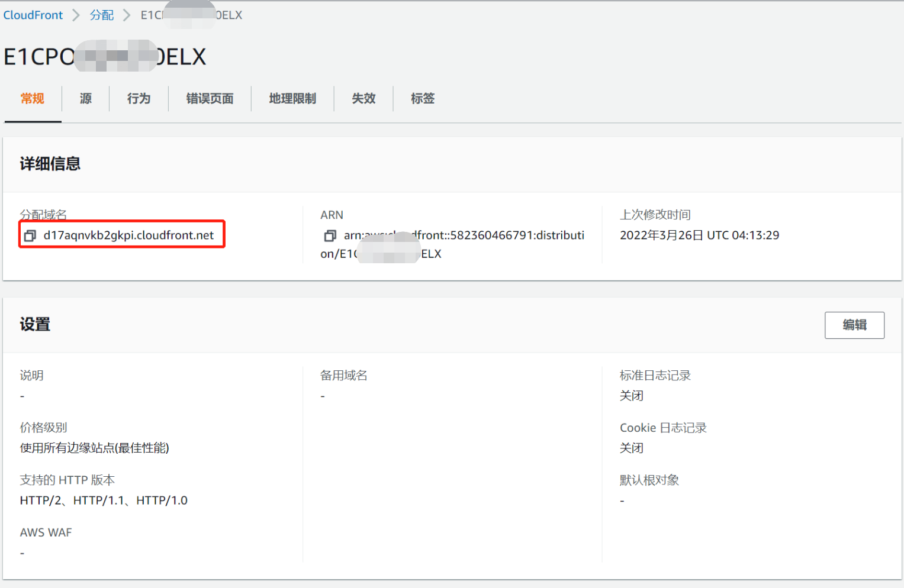Click the 备用域名 label
904x588 pixels.
pyautogui.click(x=344, y=376)
